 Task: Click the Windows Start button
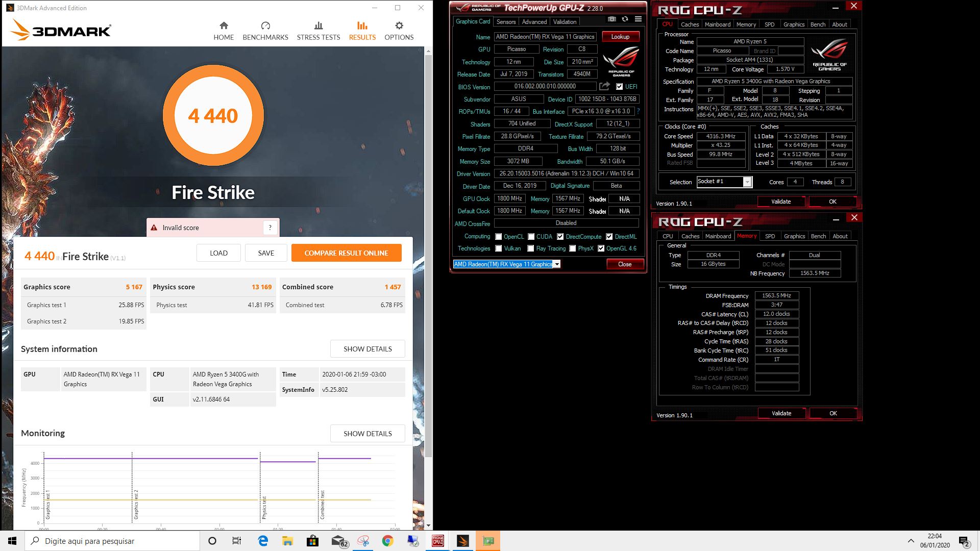tap(12, 541)
